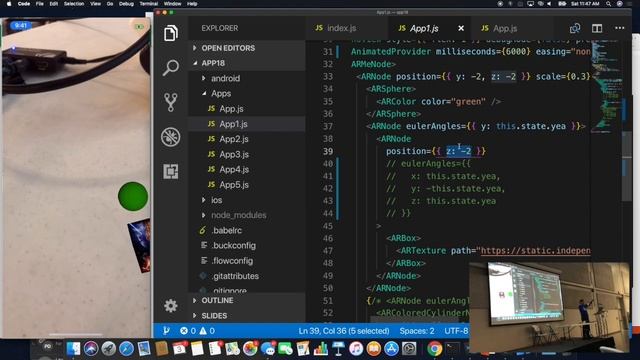Expand the SLIDES section

click(247, 316)
